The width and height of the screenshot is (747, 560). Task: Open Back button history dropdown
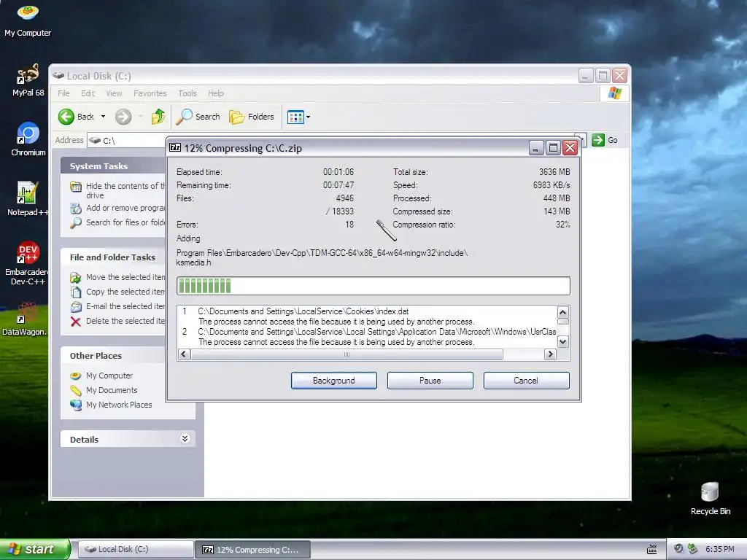click(103, 117)
